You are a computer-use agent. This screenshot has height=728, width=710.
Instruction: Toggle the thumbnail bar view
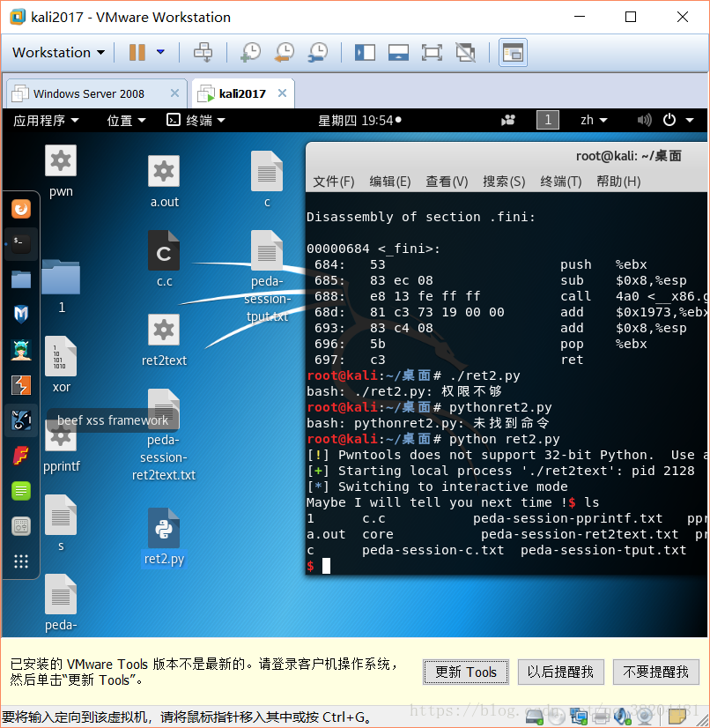(398, 53)
